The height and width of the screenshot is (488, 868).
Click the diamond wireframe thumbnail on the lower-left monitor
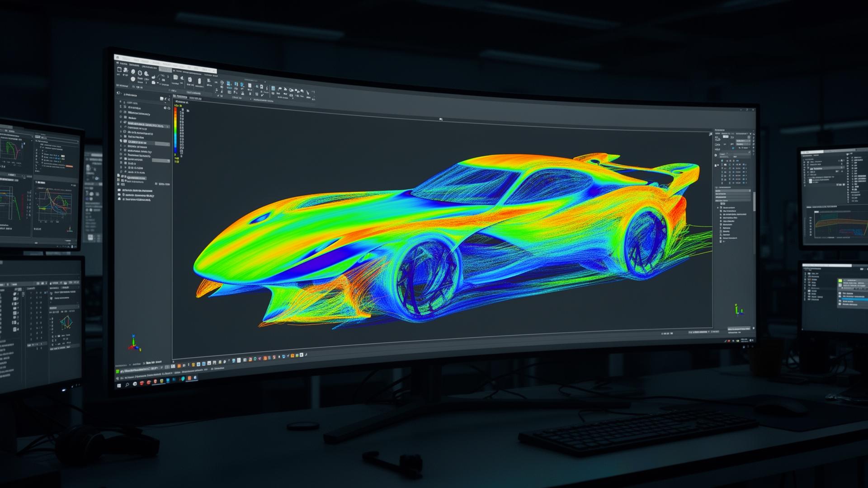click(x=66, y=322)
